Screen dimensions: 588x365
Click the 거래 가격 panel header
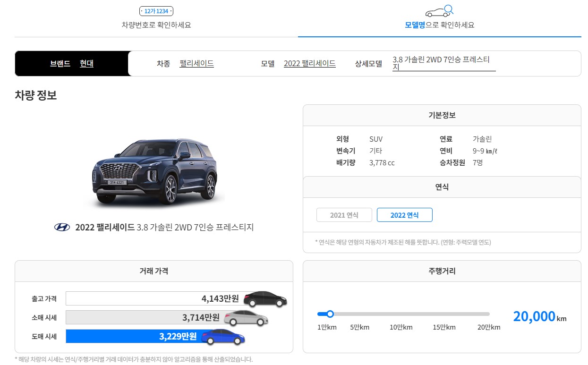[x=153, y=271]
